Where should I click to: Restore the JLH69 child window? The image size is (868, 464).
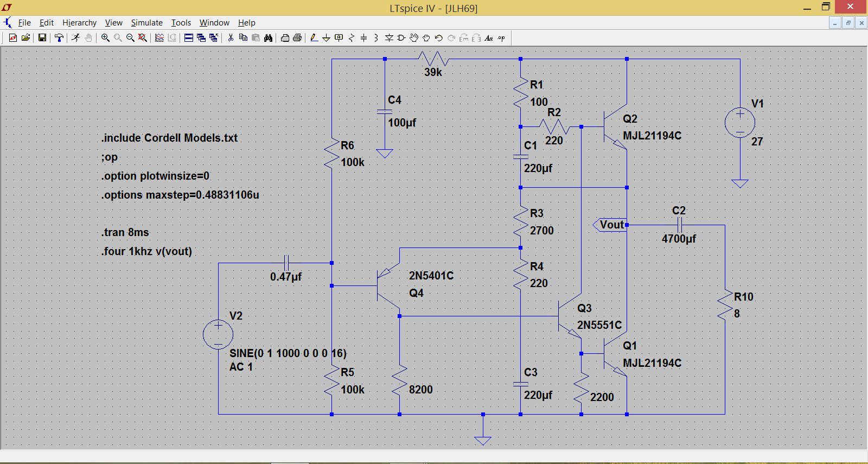[x=848, y=23]
